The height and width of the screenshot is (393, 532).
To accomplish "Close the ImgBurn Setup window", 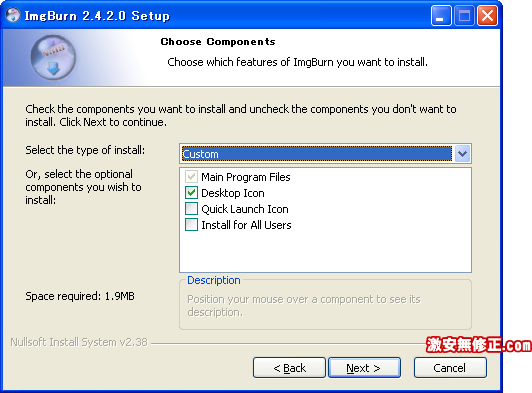I will click(x=487, y=16).
